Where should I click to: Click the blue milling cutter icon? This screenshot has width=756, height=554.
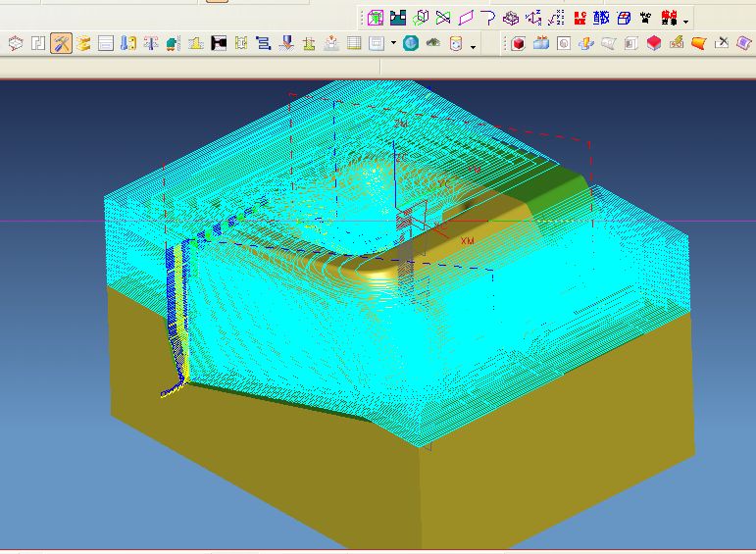click(x=286, y=43)
